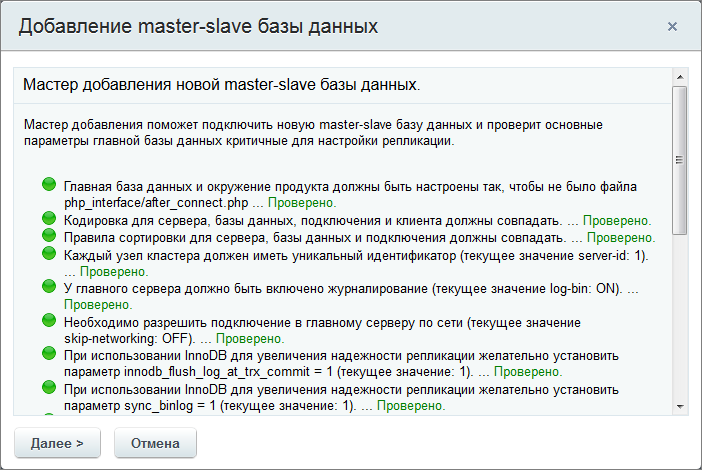Click Проверено after log-bin: ON line

(98, 305)
